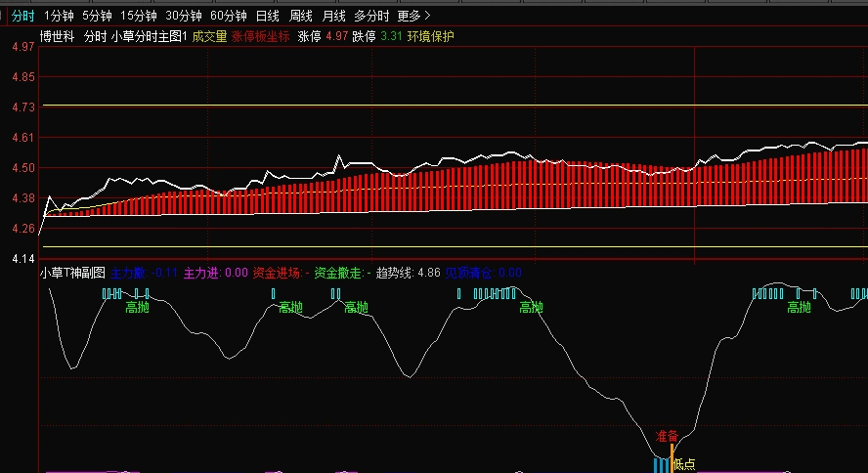Switch to the 分时 intraday tab

pyautogui.click(x=22, y=16)
